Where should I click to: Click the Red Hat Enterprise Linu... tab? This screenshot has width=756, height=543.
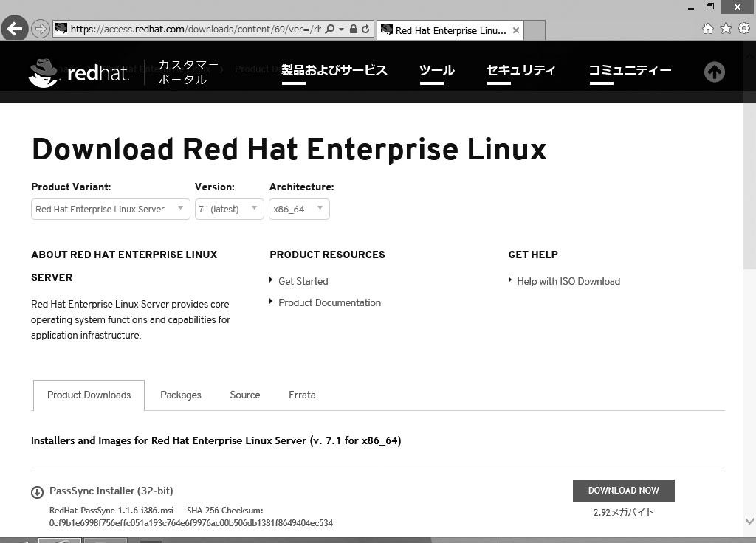[450, 30]
